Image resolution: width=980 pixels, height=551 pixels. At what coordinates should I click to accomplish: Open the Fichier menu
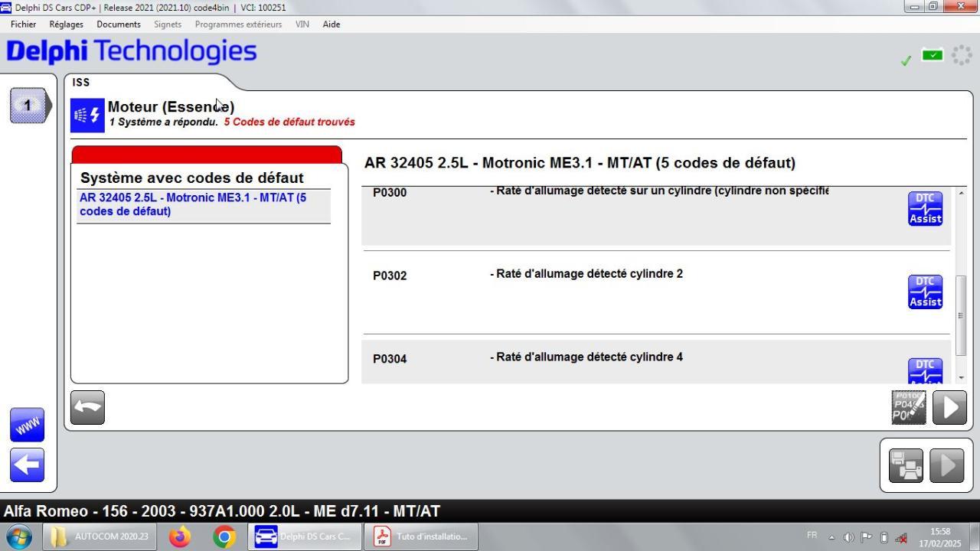tap(24, 24)
